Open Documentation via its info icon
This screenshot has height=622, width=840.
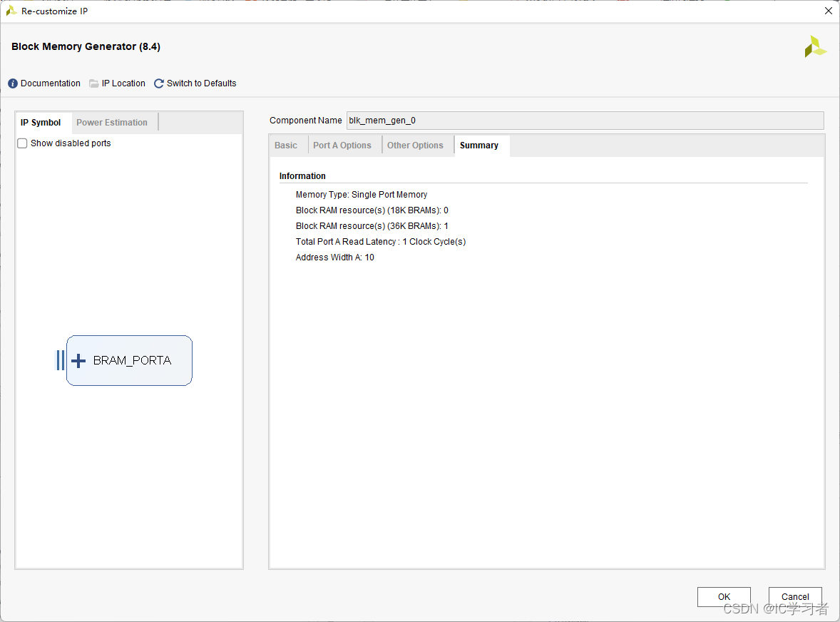(13, 83)
